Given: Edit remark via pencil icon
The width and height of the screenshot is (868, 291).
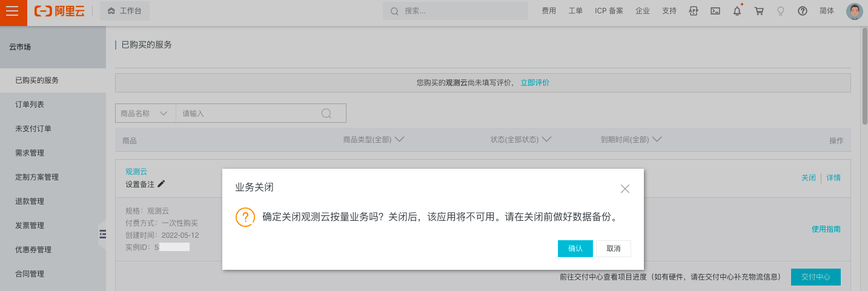Looking at the screenshot, I should tap(161, 184).
